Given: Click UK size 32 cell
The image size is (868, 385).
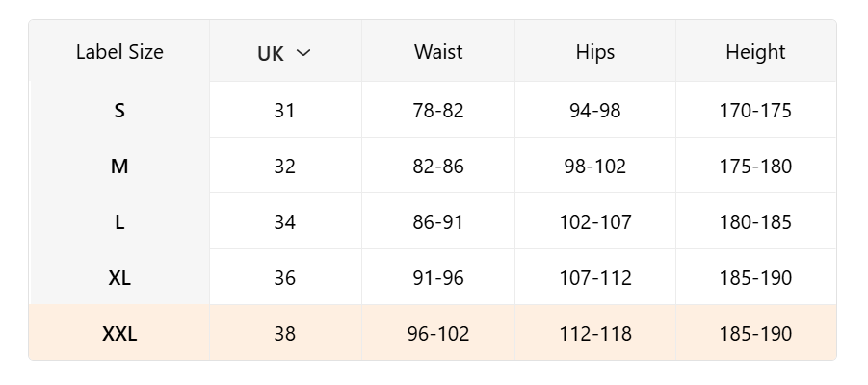Looking at the screenshot, I should [x=284, y=167].
